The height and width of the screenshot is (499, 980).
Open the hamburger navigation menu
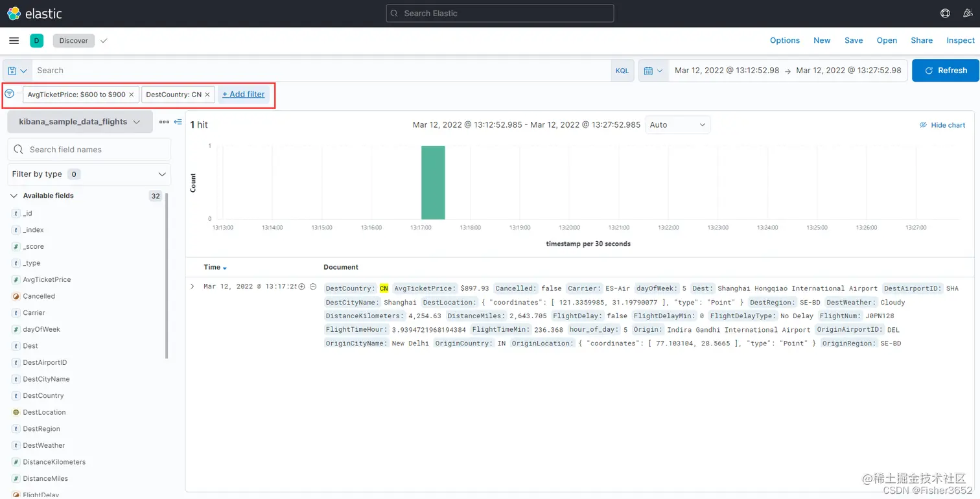click(14, 40)
